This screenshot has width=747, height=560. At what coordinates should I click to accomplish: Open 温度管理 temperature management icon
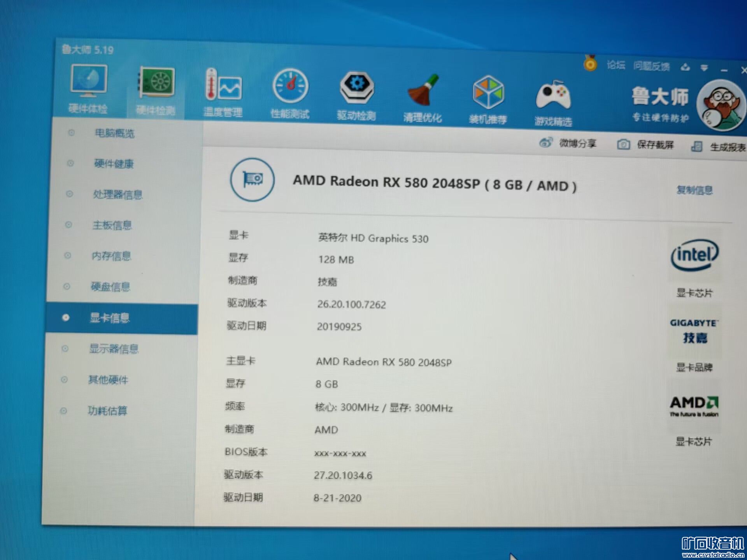[223, 86]
